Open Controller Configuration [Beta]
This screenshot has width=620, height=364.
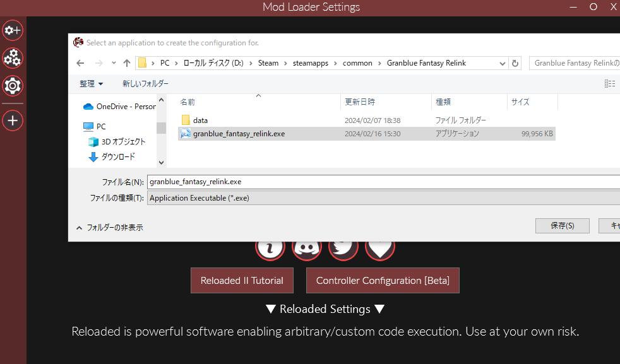383,281
